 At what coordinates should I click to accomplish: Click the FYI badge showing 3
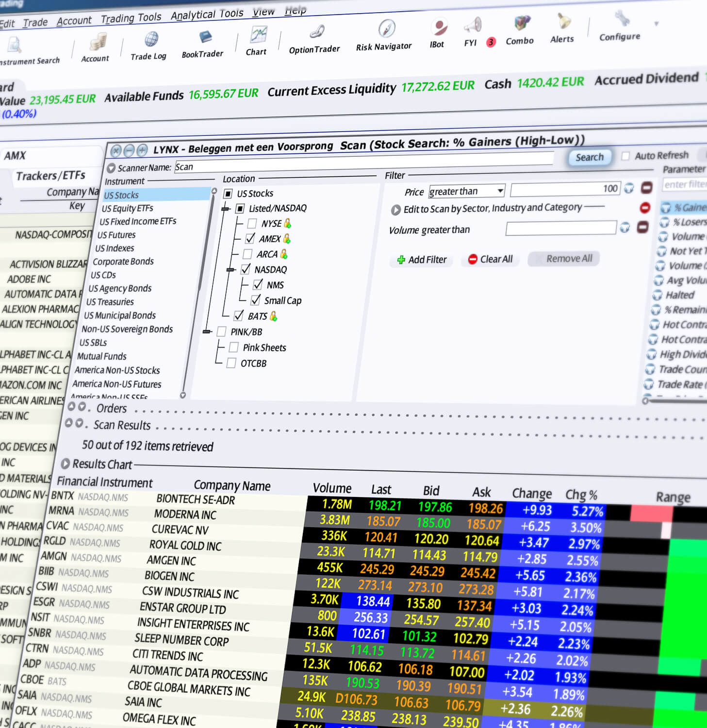491,42
